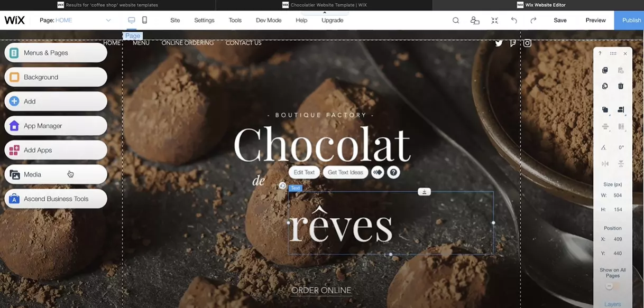
Task: Open the Menus & Pages panel
Action: 56,53
